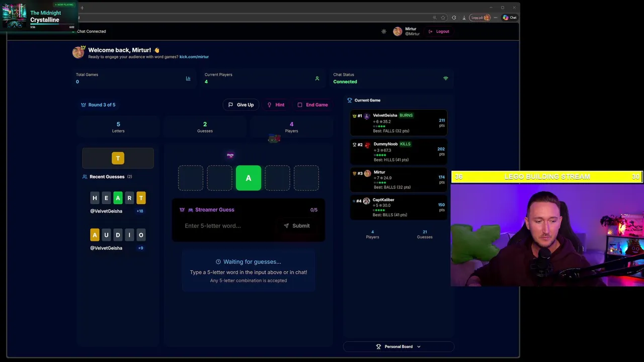Click the welcome avatar with crown

(x=78, y=51)
